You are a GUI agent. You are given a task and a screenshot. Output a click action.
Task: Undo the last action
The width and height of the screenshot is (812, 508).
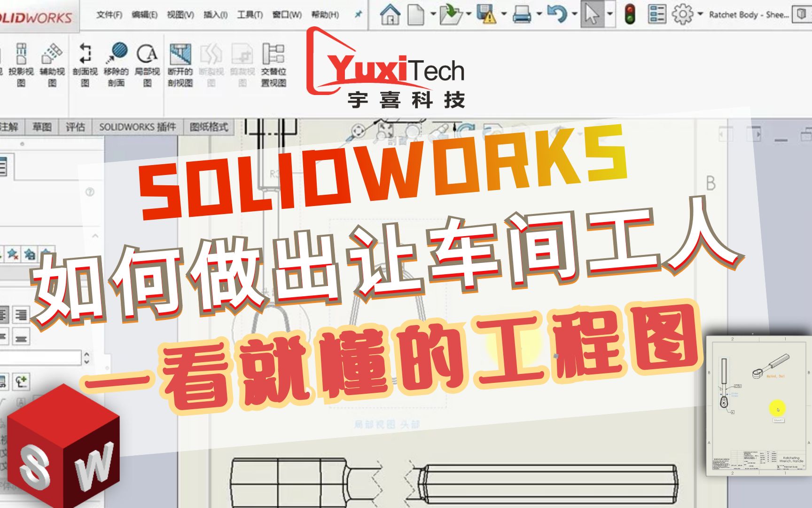pos(557,14)
